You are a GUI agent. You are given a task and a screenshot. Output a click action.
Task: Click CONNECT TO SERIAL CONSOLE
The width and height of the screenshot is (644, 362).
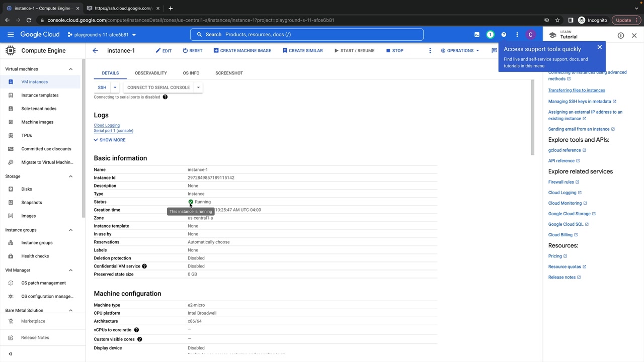click(x=158, y=87)
